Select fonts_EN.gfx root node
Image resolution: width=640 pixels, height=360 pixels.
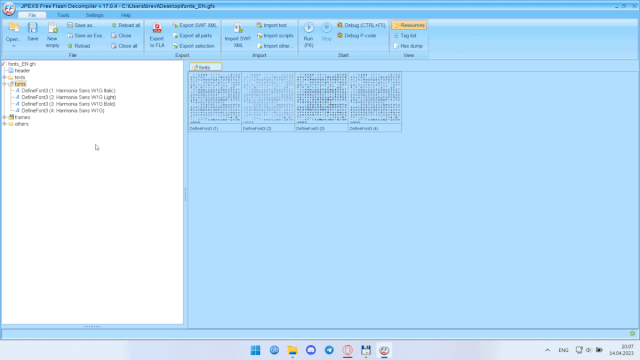(x=22, y=64)
